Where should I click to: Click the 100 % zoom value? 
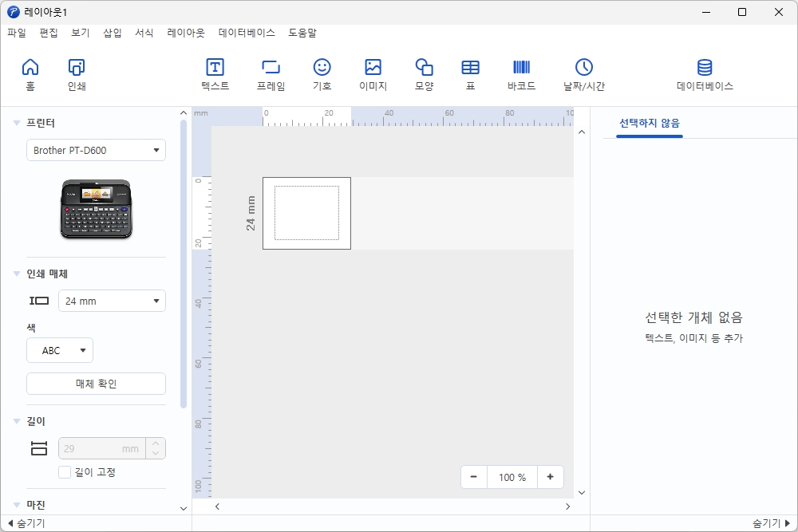click(x=512, y=477)
